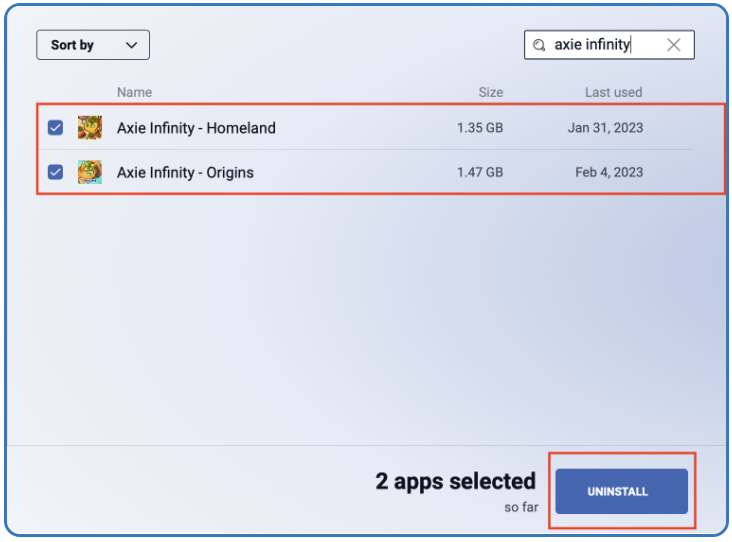Image resolution: width=732 pixels, height=542 pixels.
Task: Select the Axie Infinity - Origins name text
Action: click(185, 173)
